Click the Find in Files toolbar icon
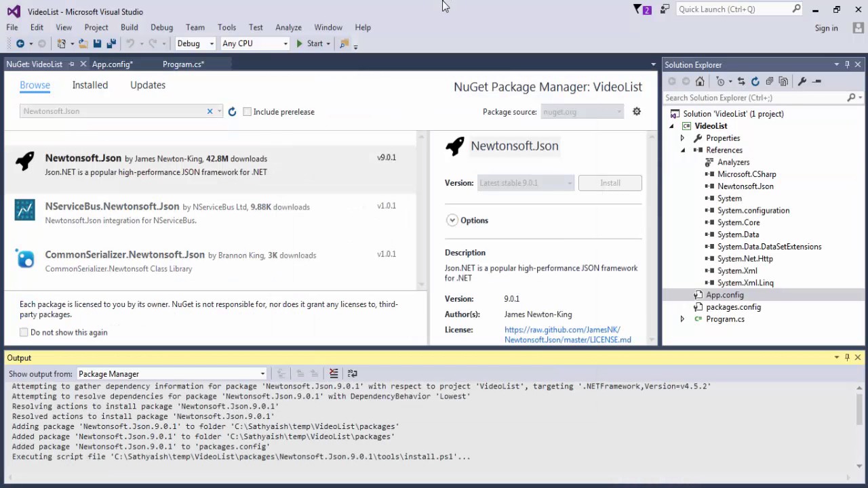Screen dimensions: 868x488 pos(344,43)
